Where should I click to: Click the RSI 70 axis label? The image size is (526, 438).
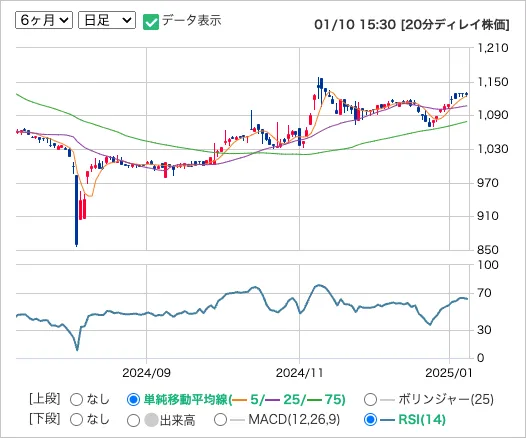coord(484,293)
